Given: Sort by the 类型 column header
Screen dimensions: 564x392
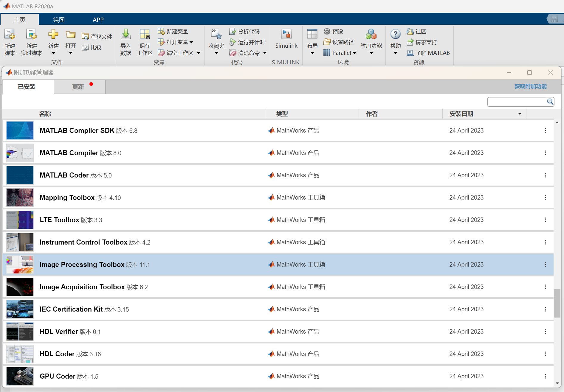Looking at the screenshot, I should coord(282,114).
